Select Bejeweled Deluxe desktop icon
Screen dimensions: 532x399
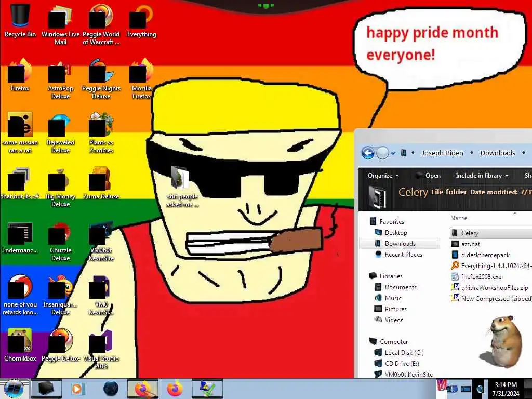pos(60,132)
